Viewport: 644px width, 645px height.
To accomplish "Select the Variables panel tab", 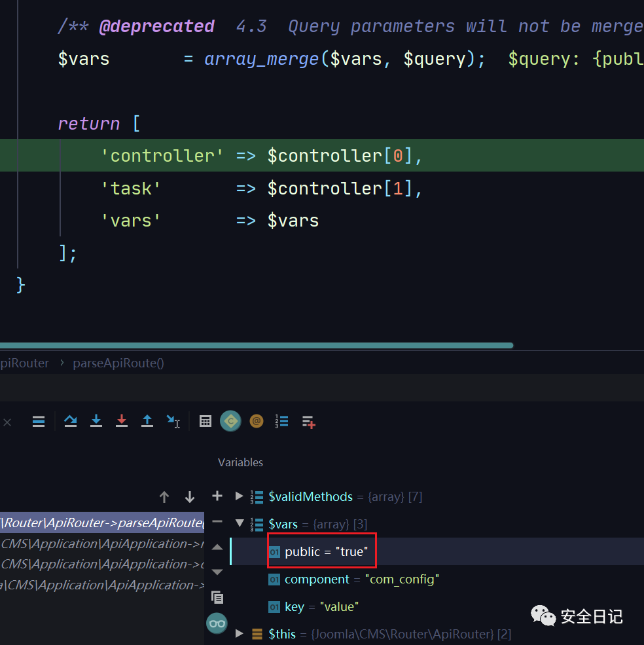I will 240,462.
